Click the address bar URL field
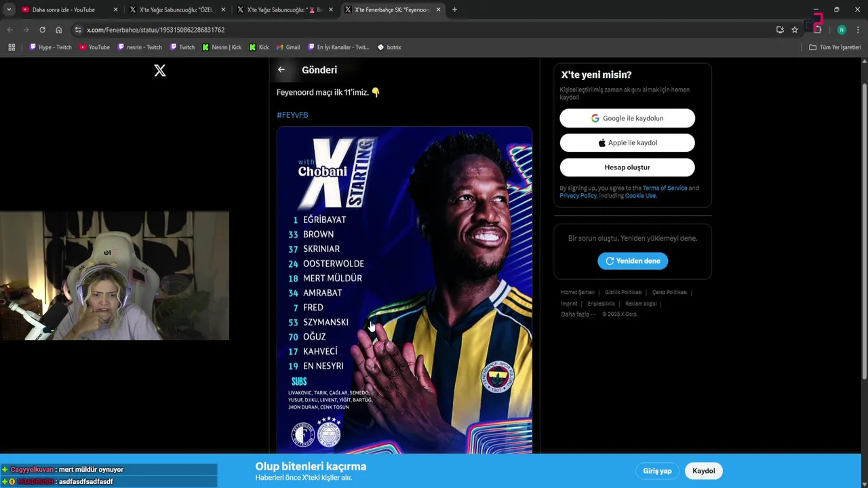 point(427,30)
